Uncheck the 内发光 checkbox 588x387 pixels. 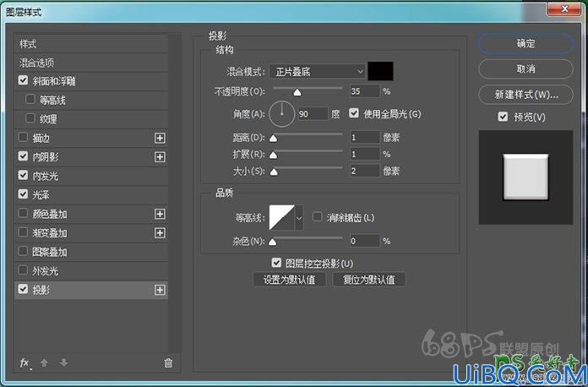(x=24, y=175)
